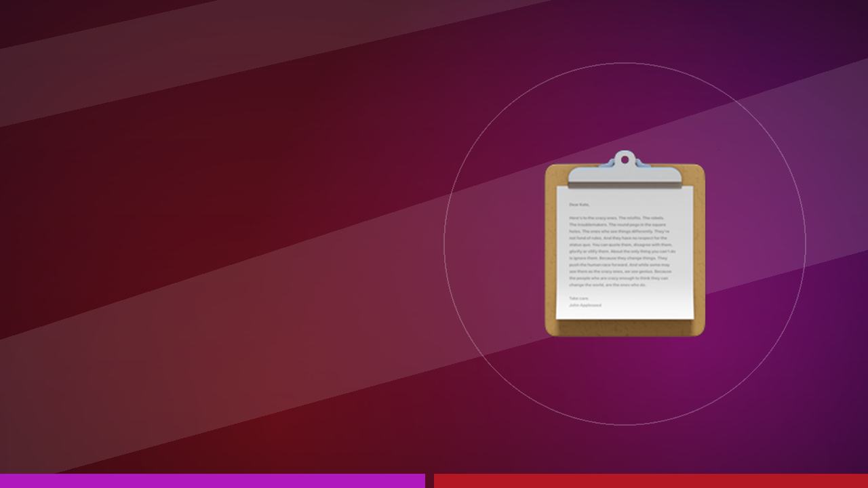The image size is (868, 488).
Task: Click the brown cork board bottom edge
Action: pos(625,328)
